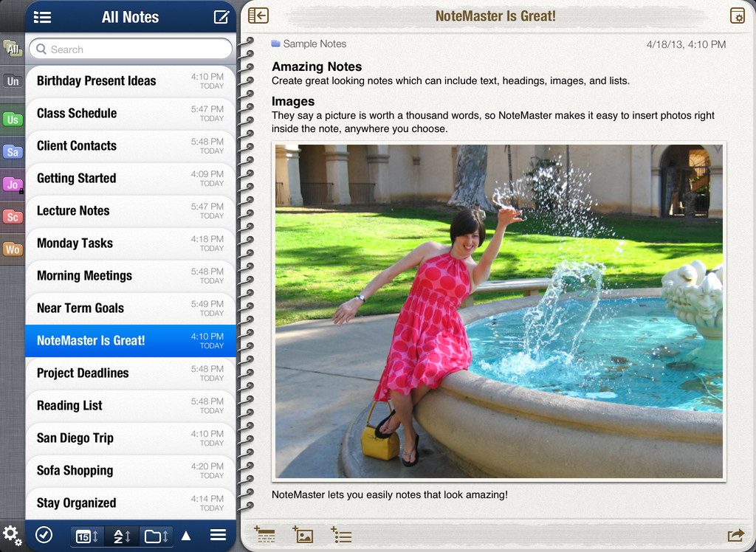This screenshot has height=552, width=756.
Task: Click the All Notes list header title
Action: (x=130, y=18)
